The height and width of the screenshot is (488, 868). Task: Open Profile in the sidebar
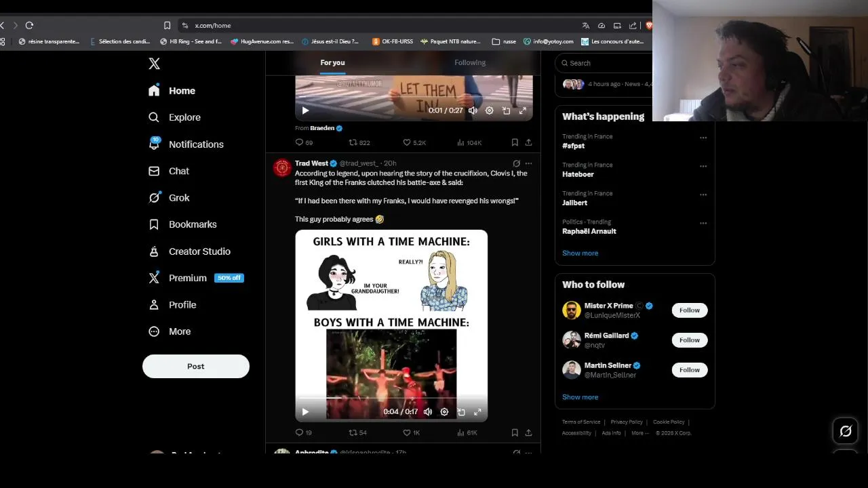pyautogui.click(x=173, y=305)
